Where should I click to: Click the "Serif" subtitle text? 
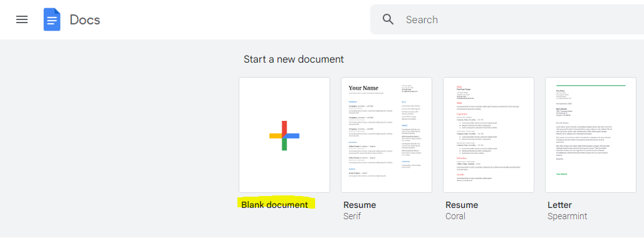point(352,216)
